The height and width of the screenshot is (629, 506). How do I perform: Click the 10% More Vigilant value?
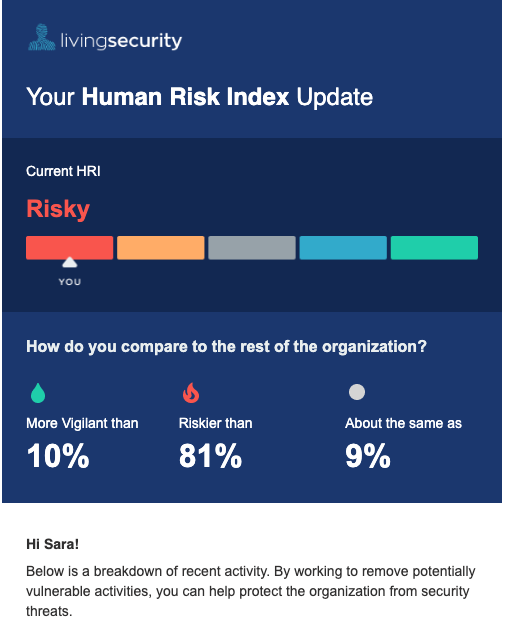[58, 456]
